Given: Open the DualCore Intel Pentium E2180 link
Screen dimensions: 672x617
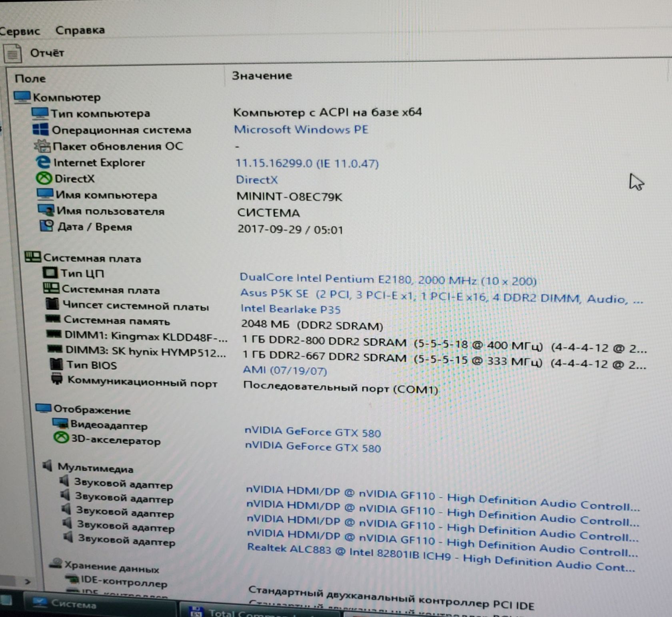Looking at the screenshot, I should pyautogui.click(x=388, y=280).
